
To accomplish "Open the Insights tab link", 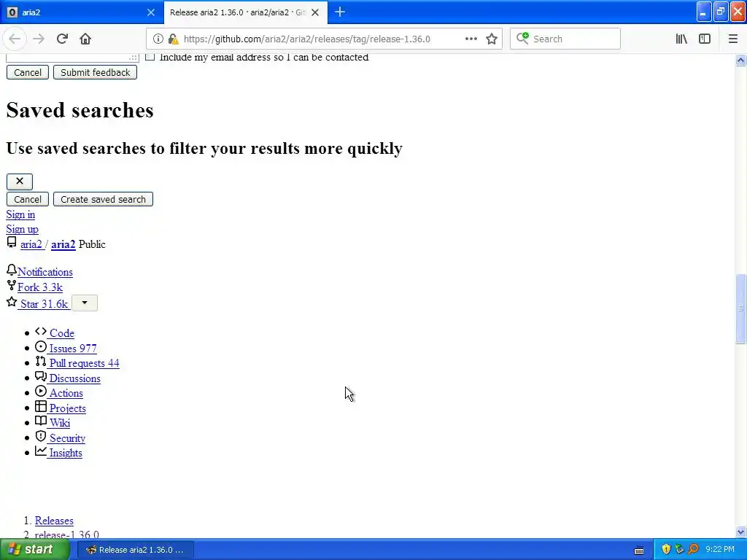I will pyautogui.click(x=66, y=454).
